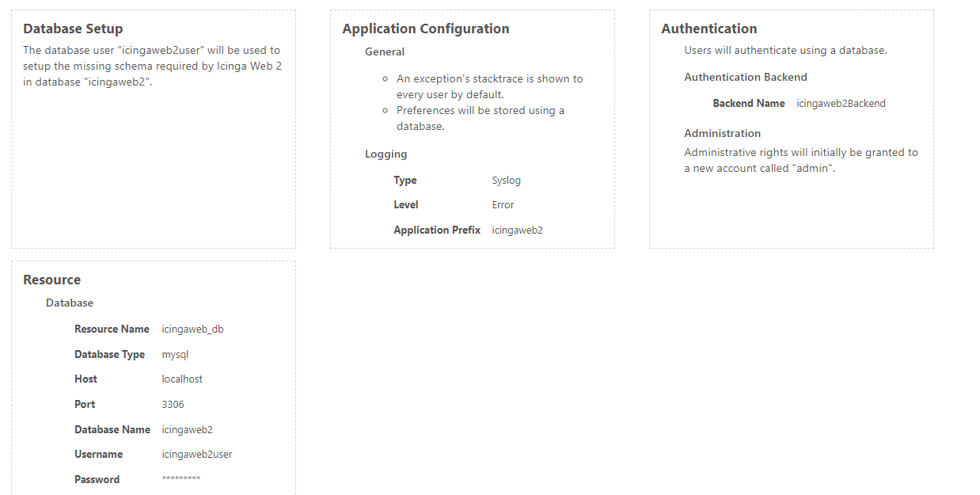Click the Database Setup description paragraph

coord(153,66)
